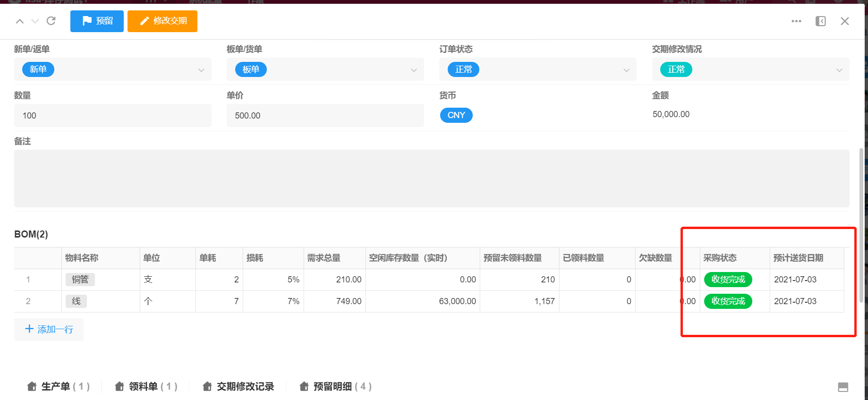
Task: Click the 金额 value 50,000.00
Action: (671, 114)
